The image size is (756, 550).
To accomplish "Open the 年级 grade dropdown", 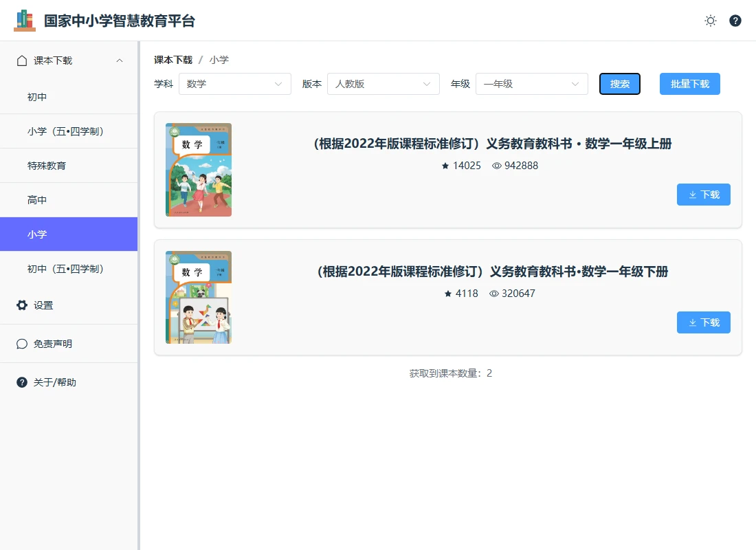I will pos(531,84).
